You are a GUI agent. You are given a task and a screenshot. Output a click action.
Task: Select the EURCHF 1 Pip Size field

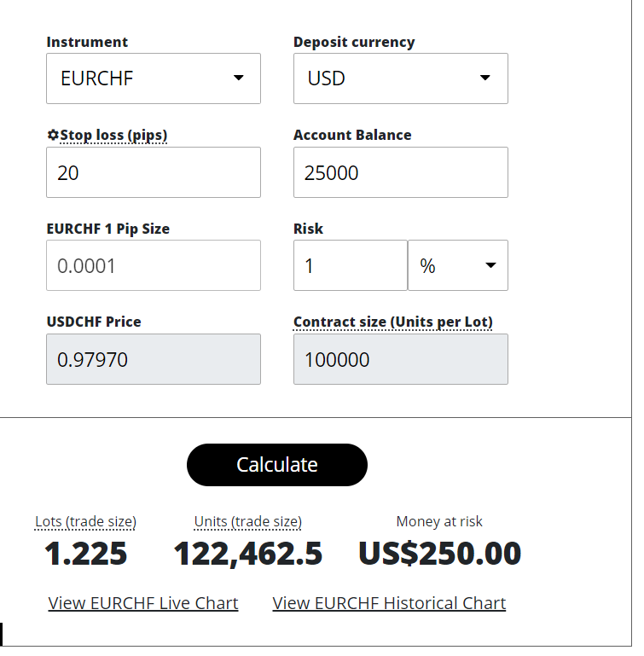154,265
